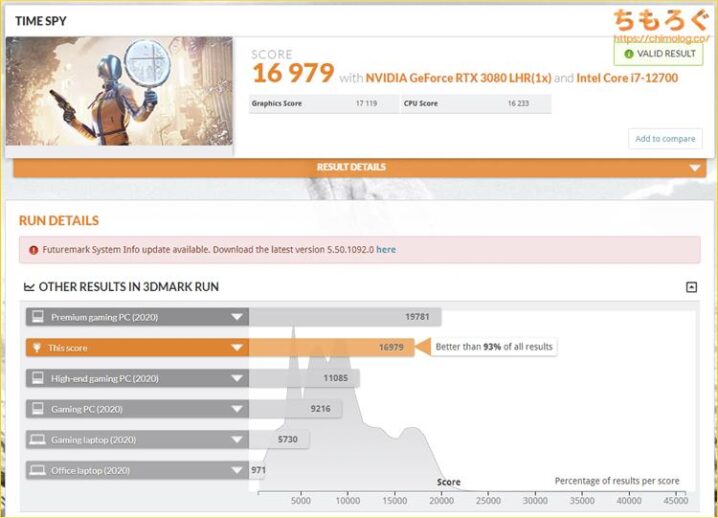Click the red alert icon in update notice
Viewport: 718px width, 518px height.
coord(34,249)
